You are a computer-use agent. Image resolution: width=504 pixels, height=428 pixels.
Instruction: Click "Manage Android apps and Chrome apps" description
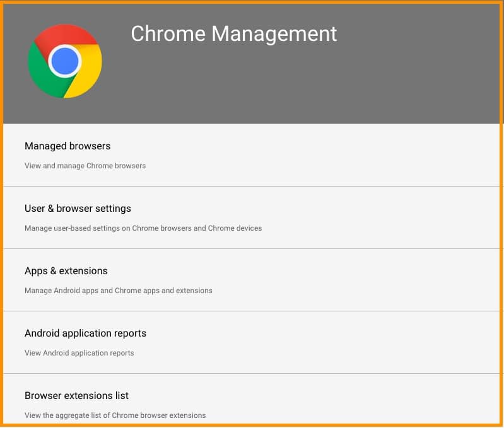coord(119,291)
